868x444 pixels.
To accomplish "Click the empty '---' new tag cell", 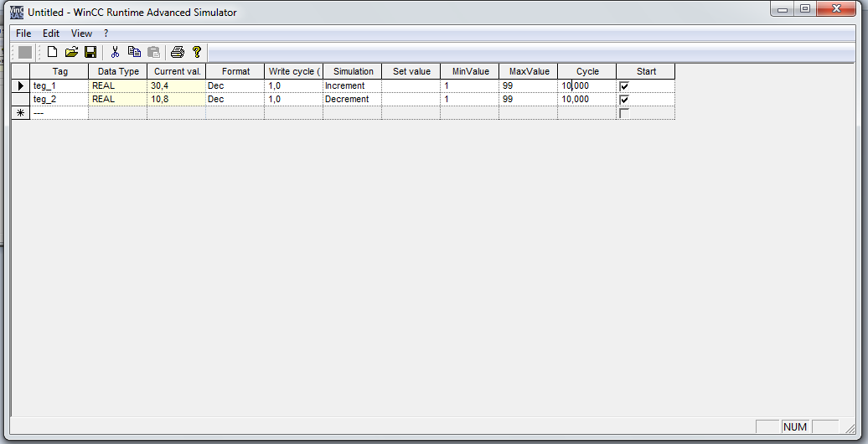I will pyautogui.click(x=59, y=113).
